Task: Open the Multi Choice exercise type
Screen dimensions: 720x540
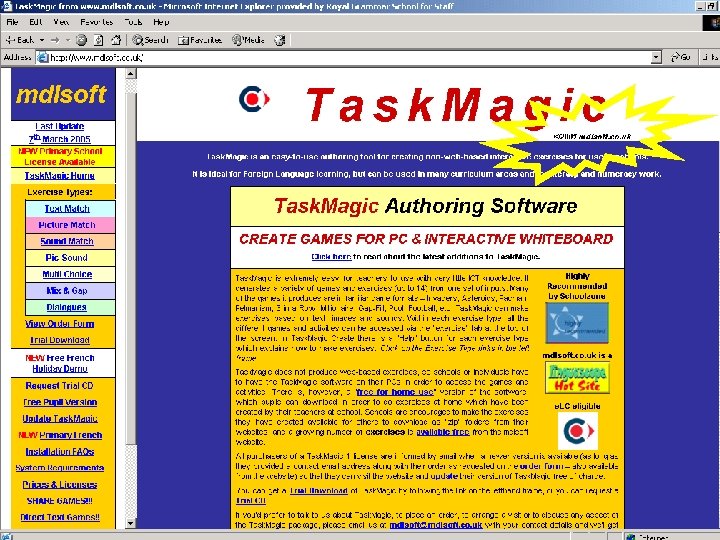Action: (67, 274)
